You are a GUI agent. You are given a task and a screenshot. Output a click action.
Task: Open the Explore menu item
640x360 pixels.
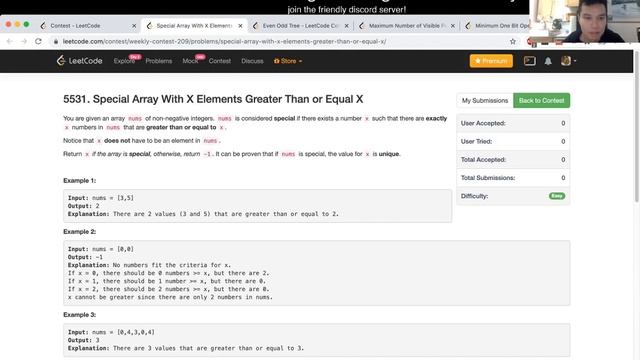click(x=124, y=61)
